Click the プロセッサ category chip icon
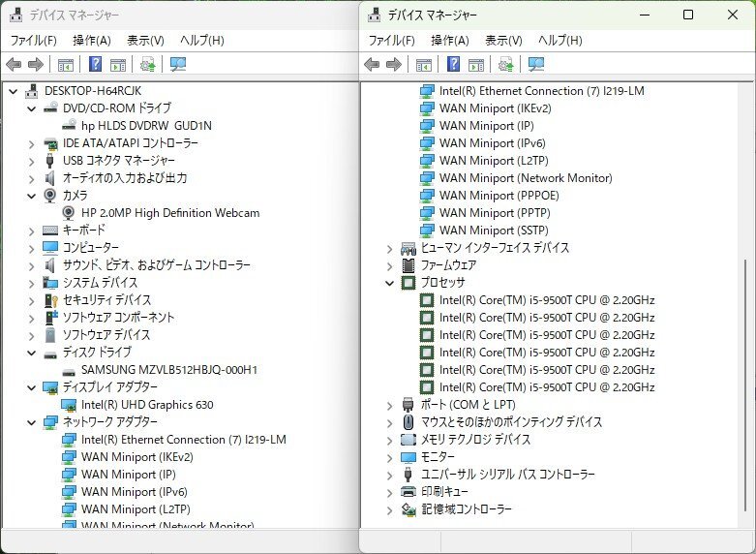Image resolution: width=756 pixels, height=554 pixels. coord(408,283)
